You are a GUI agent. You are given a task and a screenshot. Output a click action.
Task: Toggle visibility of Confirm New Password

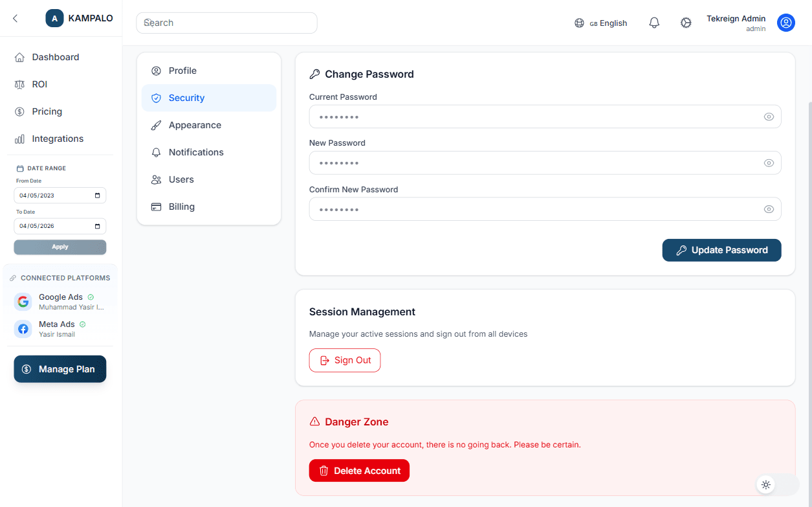click(769, 208)
